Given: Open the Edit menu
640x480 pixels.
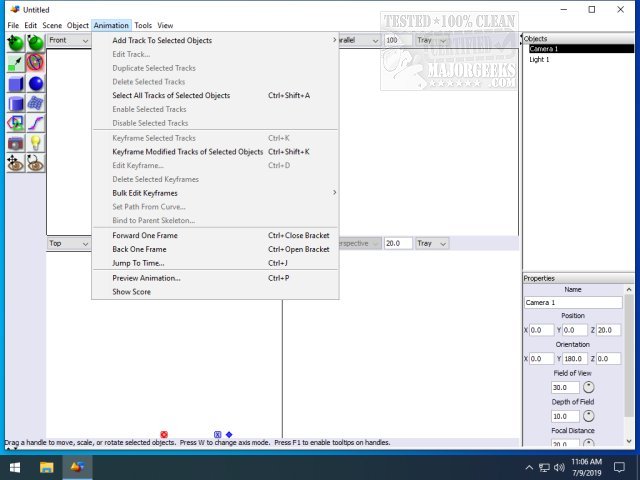Looking at the screenshot, I should 31,25.
